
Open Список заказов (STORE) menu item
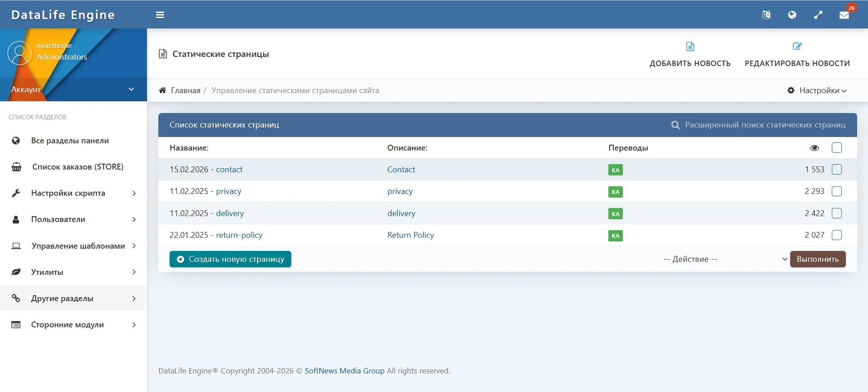coord(77,167)
